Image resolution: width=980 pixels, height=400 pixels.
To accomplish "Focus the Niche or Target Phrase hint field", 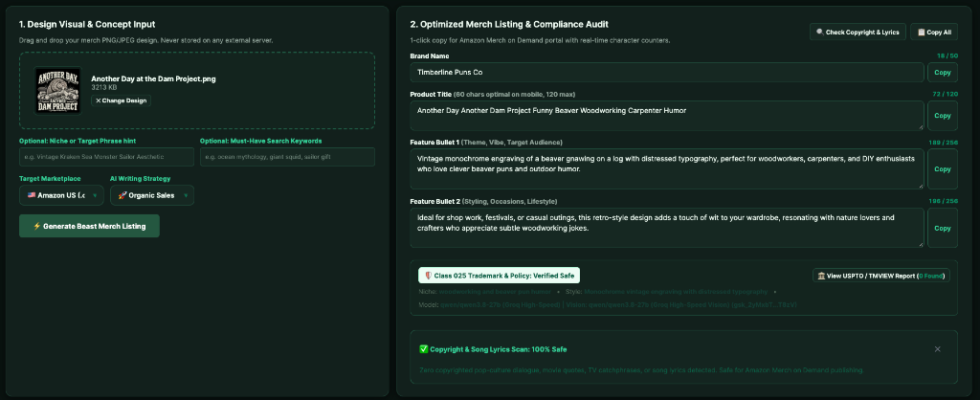I will (106, 157).
